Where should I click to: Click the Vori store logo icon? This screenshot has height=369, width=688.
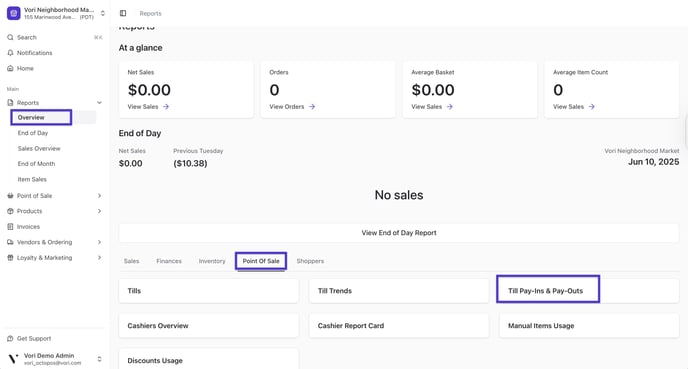click(x=14, y=13)
